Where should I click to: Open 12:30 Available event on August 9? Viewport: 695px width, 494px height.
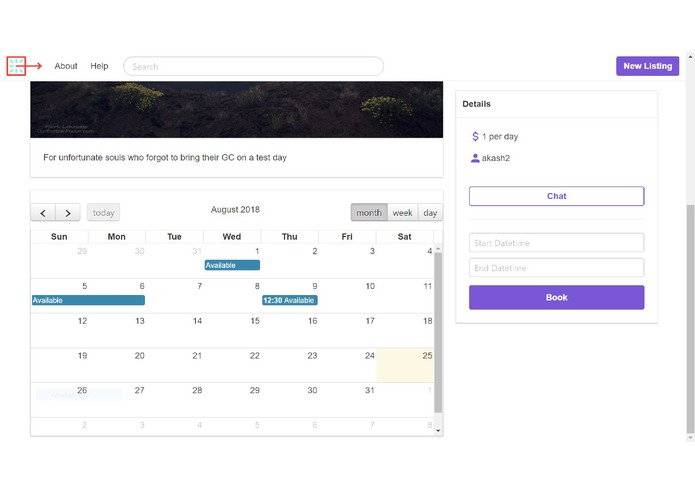pyautogui.click(x=289, y=300)
